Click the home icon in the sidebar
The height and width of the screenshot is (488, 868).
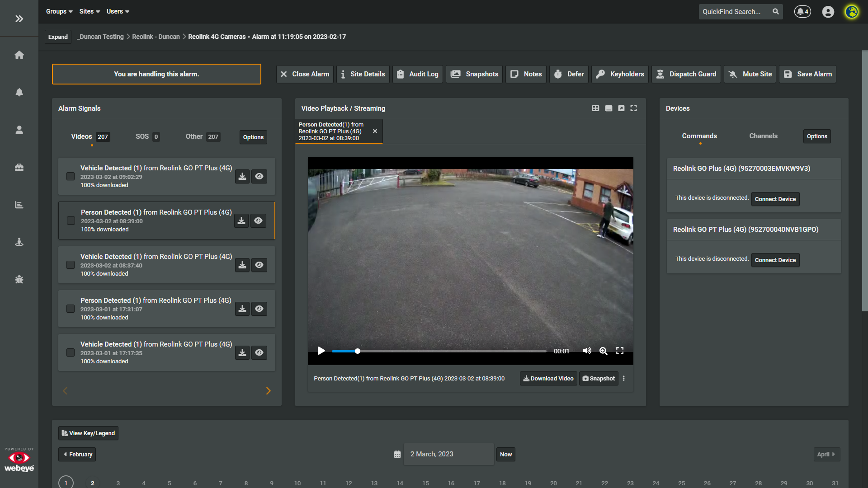[x=19, y=55]
